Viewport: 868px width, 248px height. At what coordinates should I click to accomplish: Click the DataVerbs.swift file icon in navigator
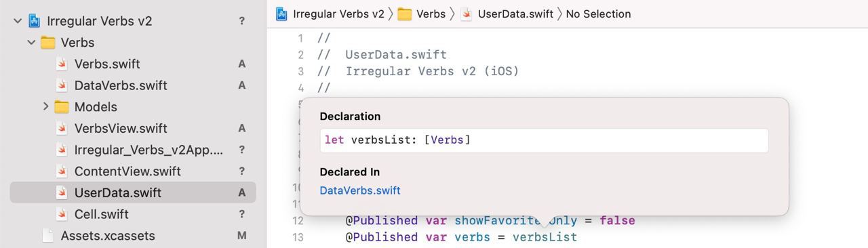pyautogui.click(x=62, y=85)
